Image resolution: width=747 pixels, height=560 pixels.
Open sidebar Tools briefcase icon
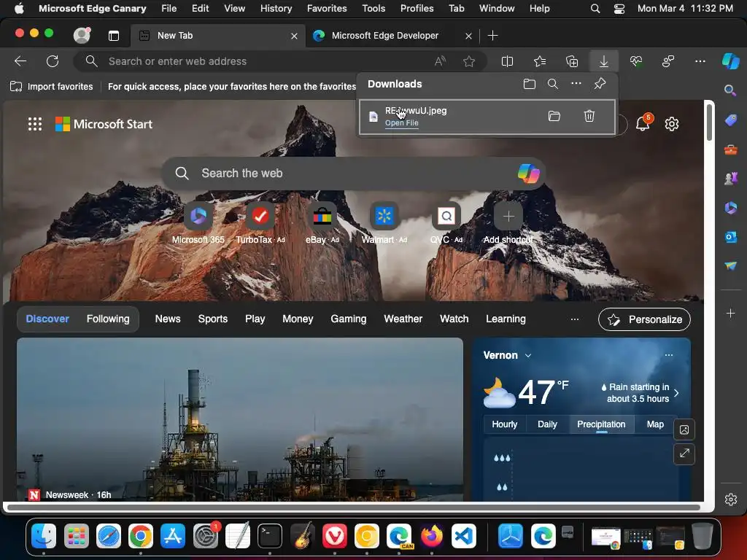[730, 150]
